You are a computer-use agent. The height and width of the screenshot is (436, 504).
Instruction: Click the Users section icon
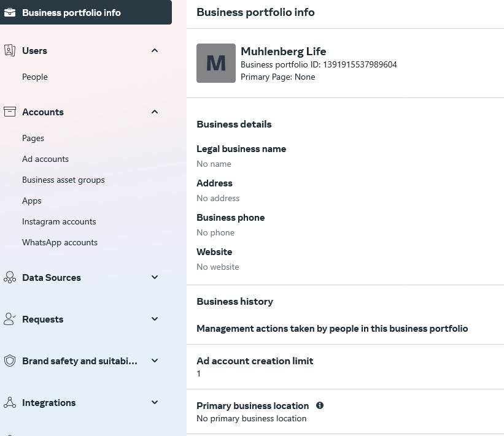(10, 50)
